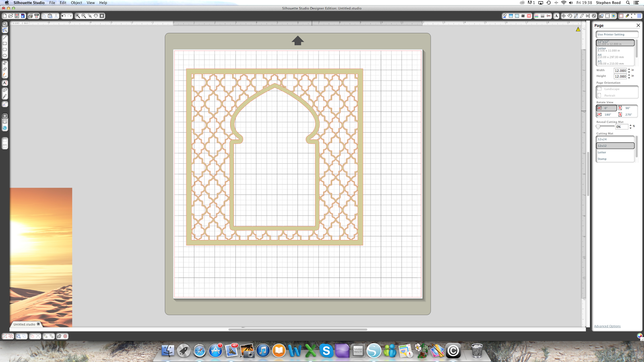The width and height of the screenshot is (644, 362).
Task: Choose A5 page size in list
Action: [x=615, y=62]
